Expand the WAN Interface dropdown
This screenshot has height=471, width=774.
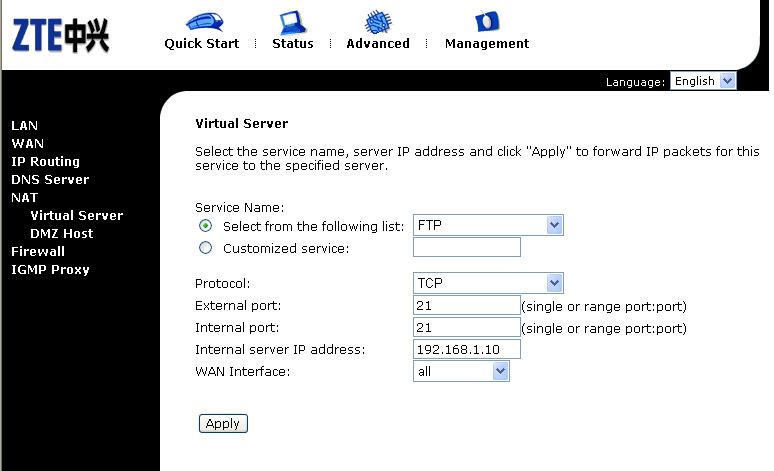(x=461, y=371)
